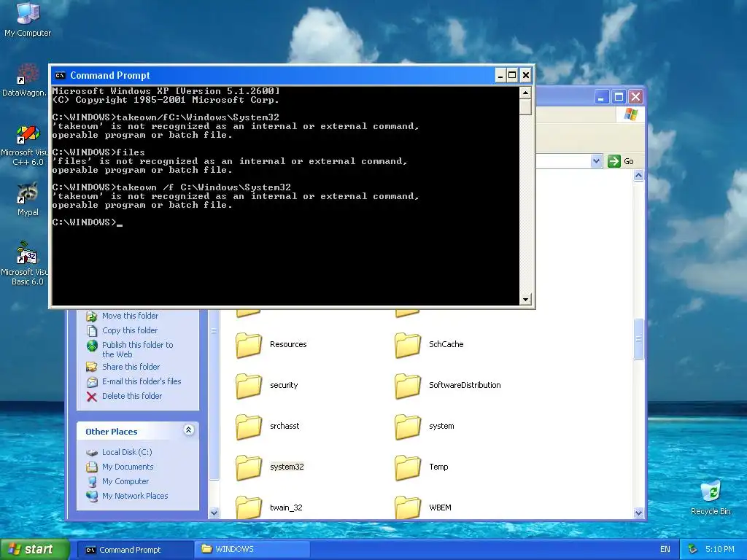Click Command Prompt scrollbar up arrow
The height and width of the screenshot is (560, 747).
coord(525,93)
